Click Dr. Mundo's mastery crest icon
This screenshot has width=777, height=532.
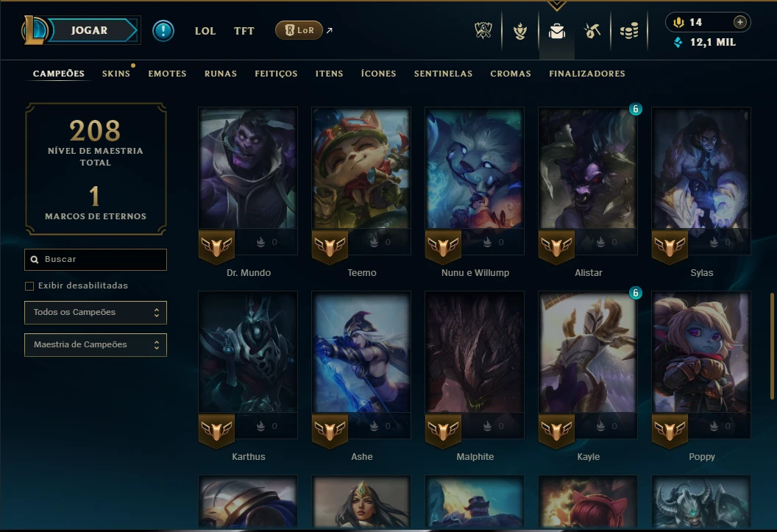click(x=216, y=246)
